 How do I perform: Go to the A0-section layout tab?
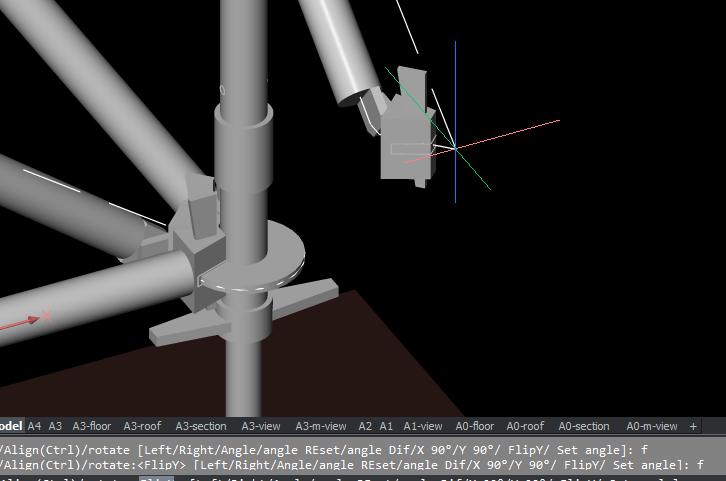pyautogui.click(x=583, y=426)
